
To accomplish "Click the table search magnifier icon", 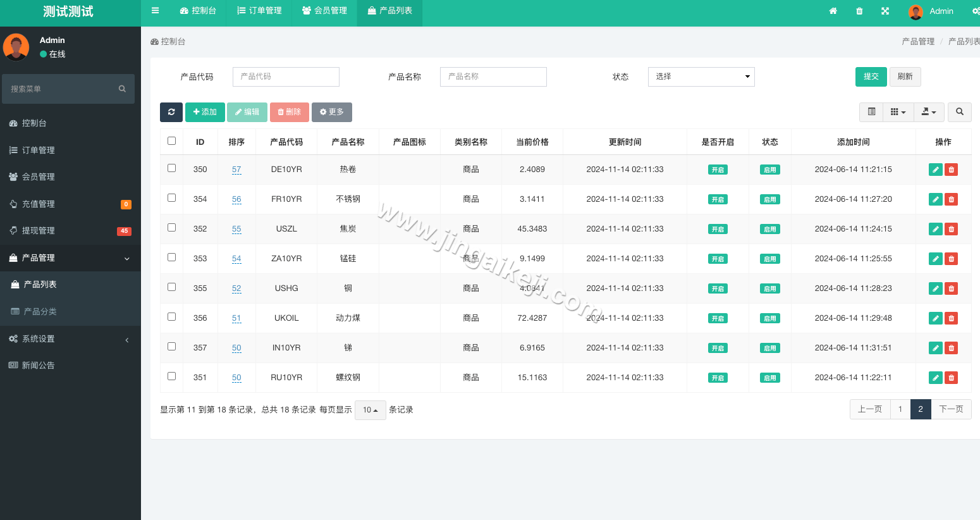I will 959,112.
